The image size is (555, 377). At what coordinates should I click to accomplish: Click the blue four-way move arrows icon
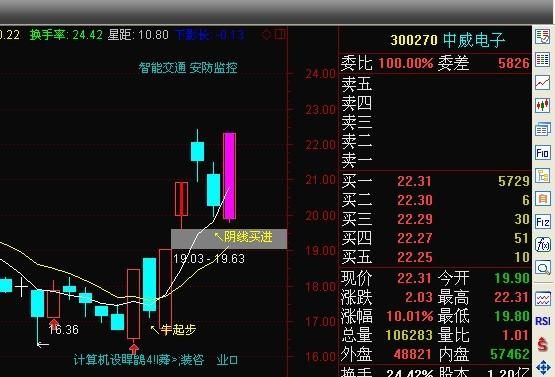(543, 367)
